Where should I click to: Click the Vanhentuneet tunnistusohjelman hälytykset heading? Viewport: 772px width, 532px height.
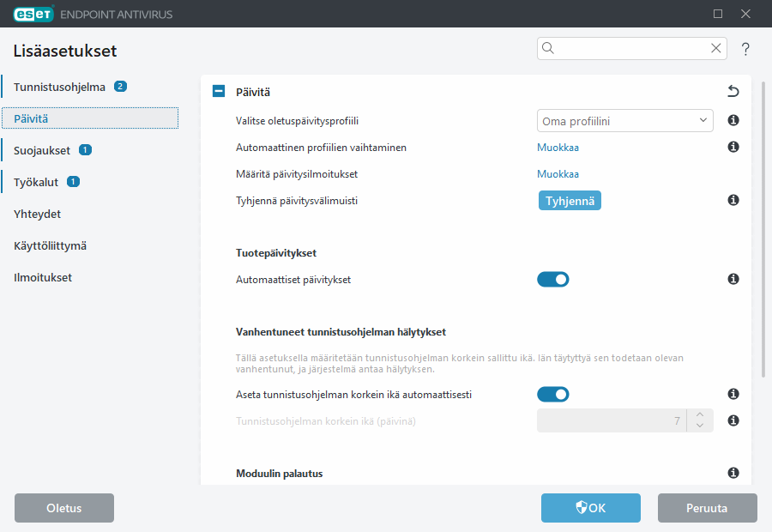341,332
